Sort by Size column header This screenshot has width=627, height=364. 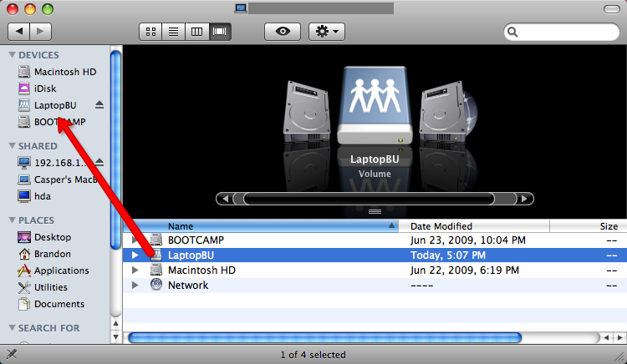[589, 226]
